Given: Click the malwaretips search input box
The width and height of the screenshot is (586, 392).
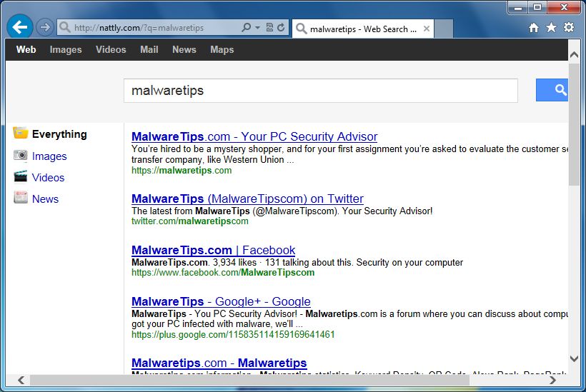Looking at the screenshot, I should pyautogui.click(x=321, y=91).
